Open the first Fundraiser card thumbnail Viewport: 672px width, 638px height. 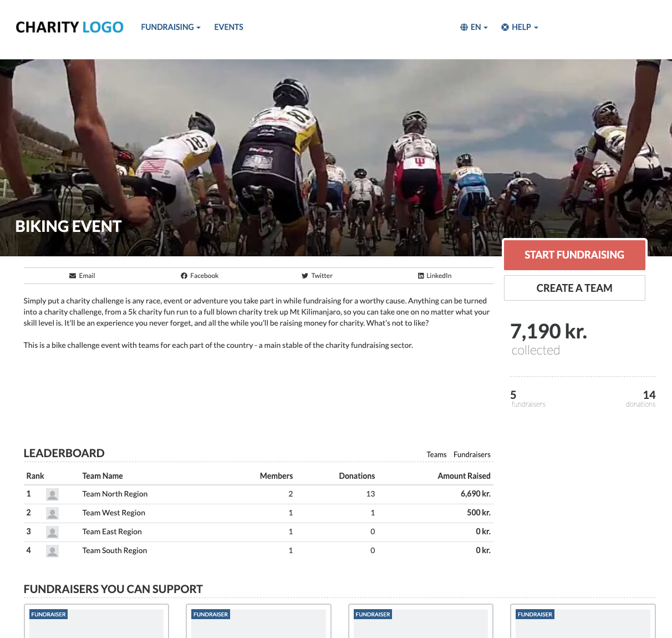[x=96, y=624]
